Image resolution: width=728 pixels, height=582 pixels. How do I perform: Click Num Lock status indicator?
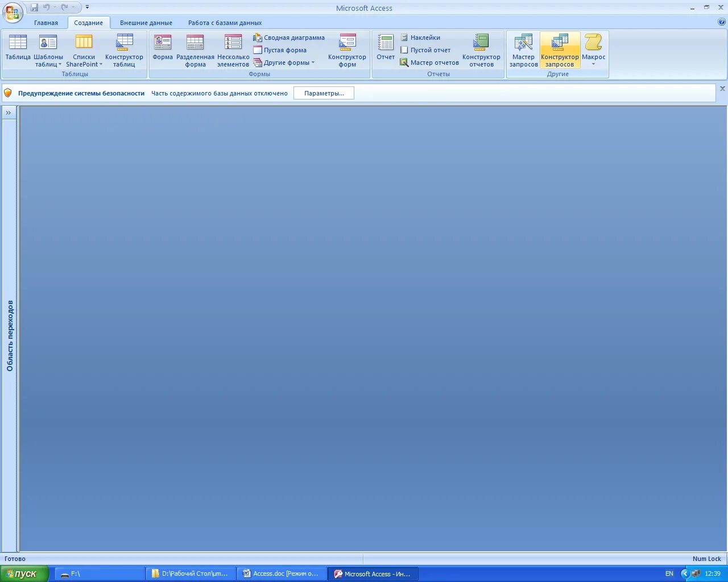pyautogui.click(x=707, y=559)
